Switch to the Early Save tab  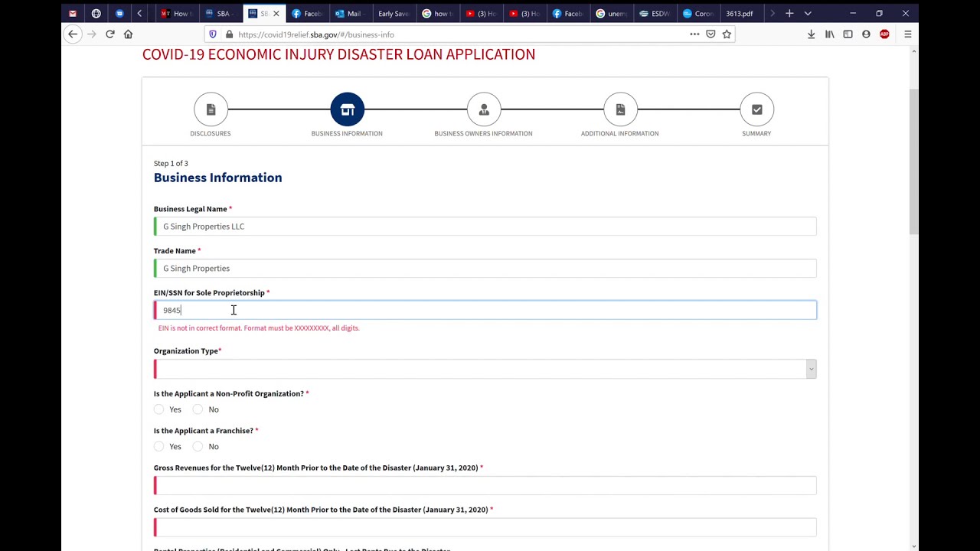(394, 13)
